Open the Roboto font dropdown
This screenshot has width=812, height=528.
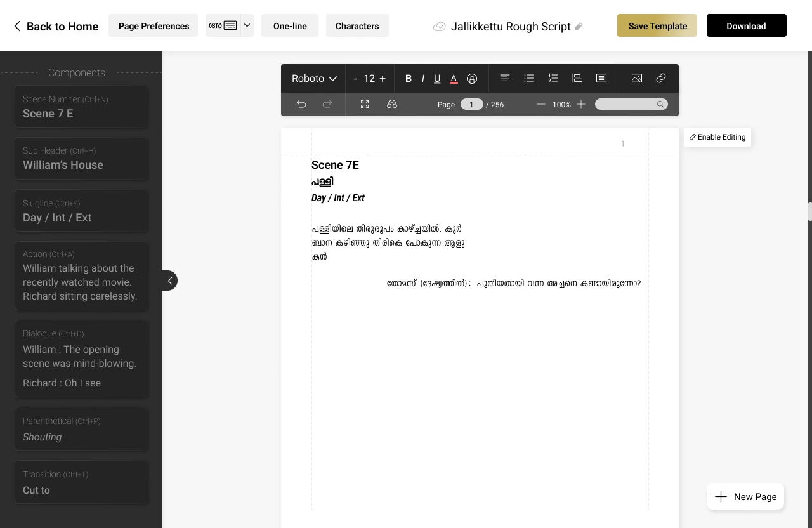313,78
